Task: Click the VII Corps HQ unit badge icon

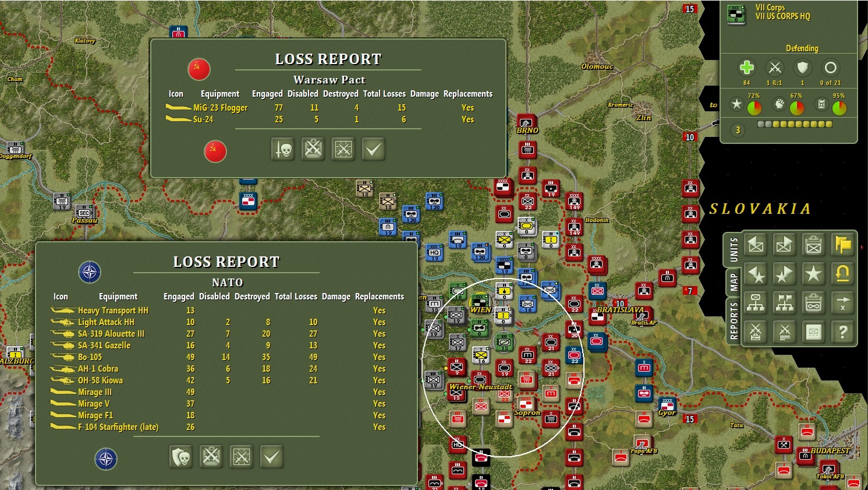Action: click(x=736, y=14)
